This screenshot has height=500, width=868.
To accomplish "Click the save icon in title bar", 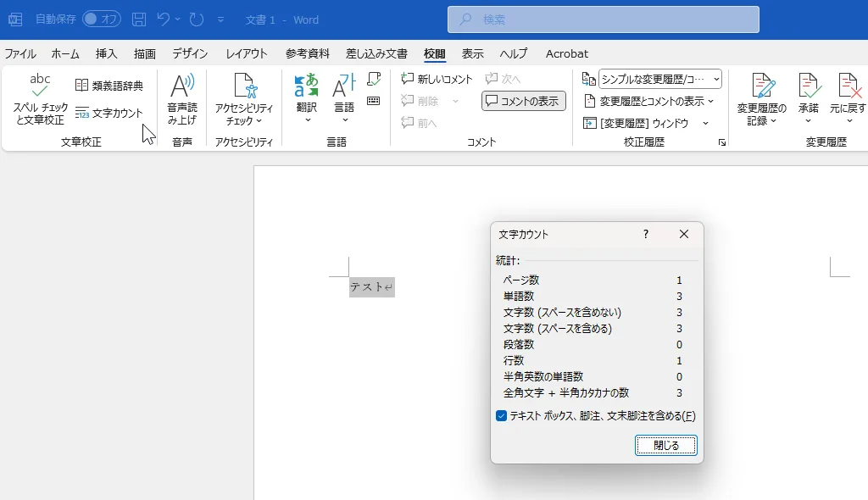I will (139, 19).
